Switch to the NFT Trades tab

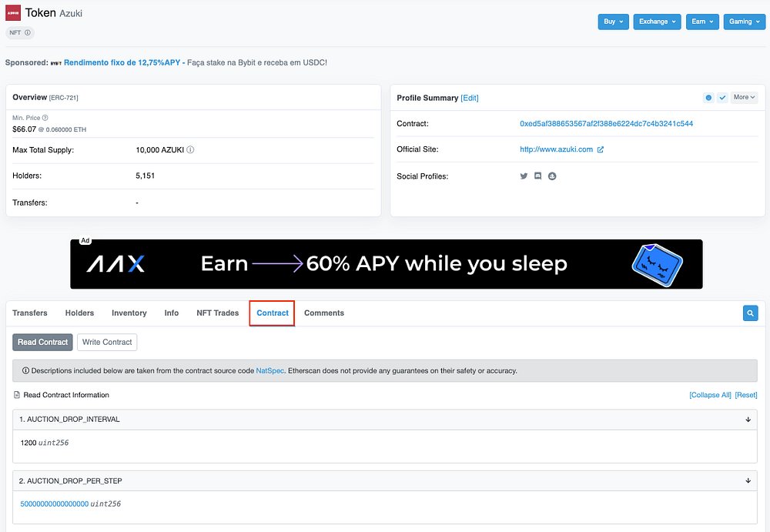coord(218,313)
